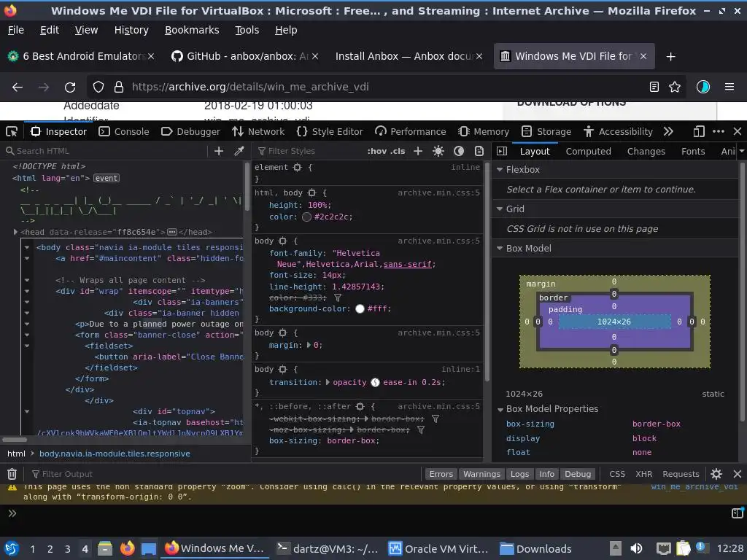Open color picker for #fff background swatch
Screen dimensions: 747x560
360,308
